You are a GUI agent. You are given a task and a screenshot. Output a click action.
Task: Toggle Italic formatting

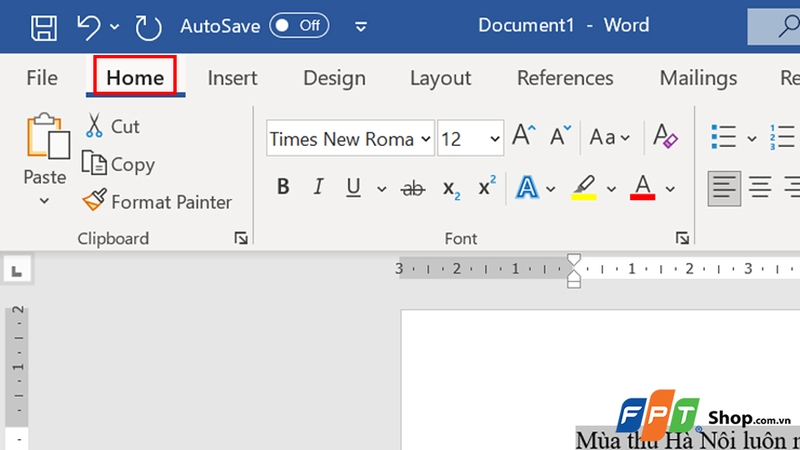pos(318,187)
